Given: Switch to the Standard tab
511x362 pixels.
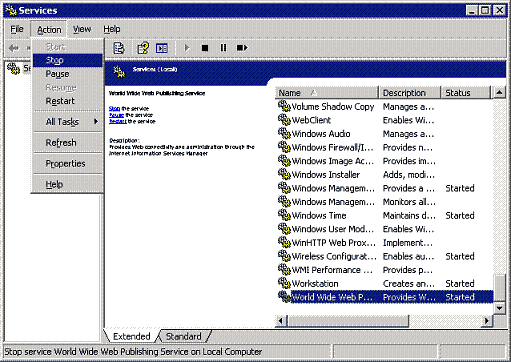Looking at the screenshot, I should (183, 336).
